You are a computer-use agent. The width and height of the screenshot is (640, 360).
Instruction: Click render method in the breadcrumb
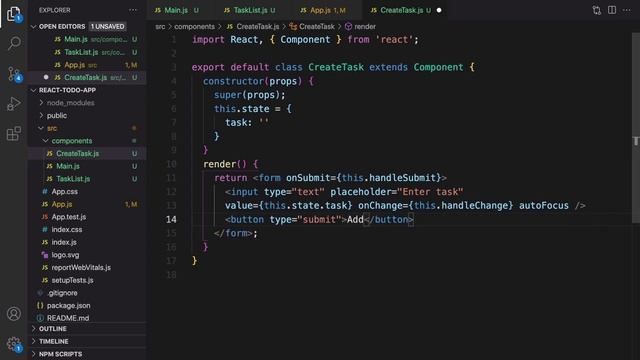point(360,27)
